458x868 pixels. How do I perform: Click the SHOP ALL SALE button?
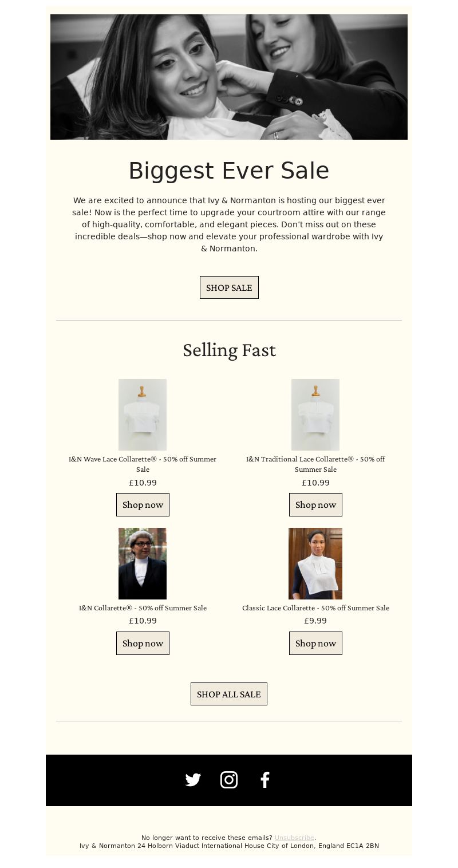pyautogui.click(x=229, y=694)
